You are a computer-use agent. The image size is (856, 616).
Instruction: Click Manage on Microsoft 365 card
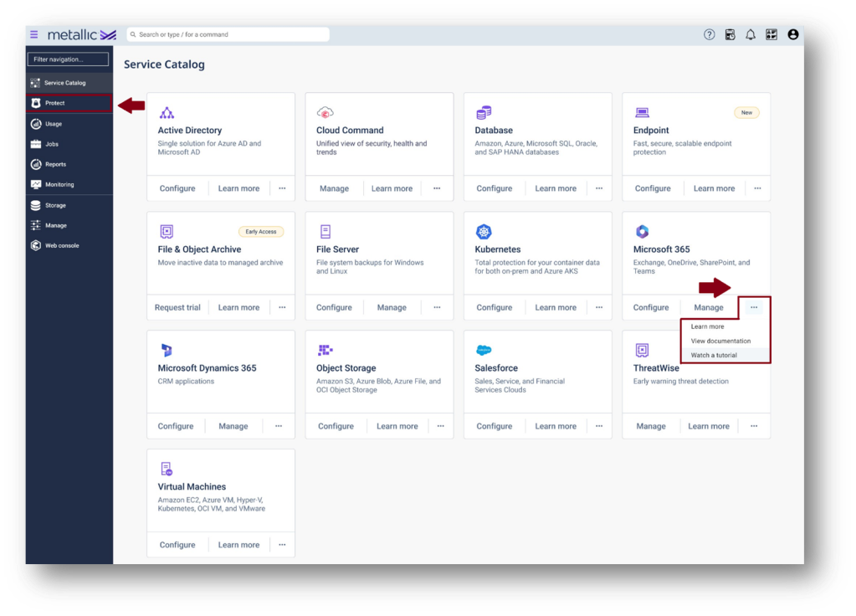click(709, 307)
